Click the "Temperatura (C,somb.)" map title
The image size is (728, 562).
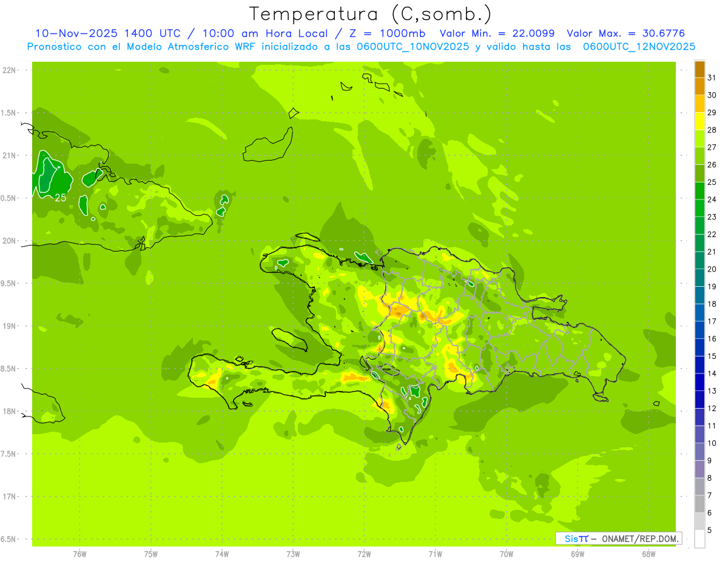pos(371,14)
